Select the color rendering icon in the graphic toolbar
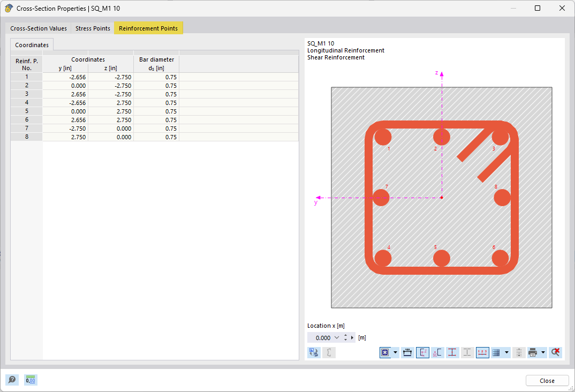This screenshot has height=392, width=575. tap(314, 352)
